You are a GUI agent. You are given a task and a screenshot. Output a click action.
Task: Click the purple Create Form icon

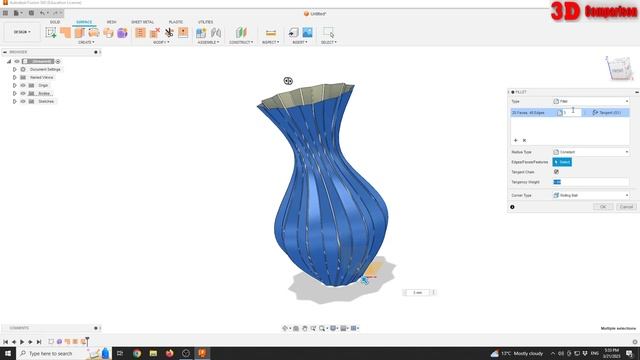pos(122,32)
